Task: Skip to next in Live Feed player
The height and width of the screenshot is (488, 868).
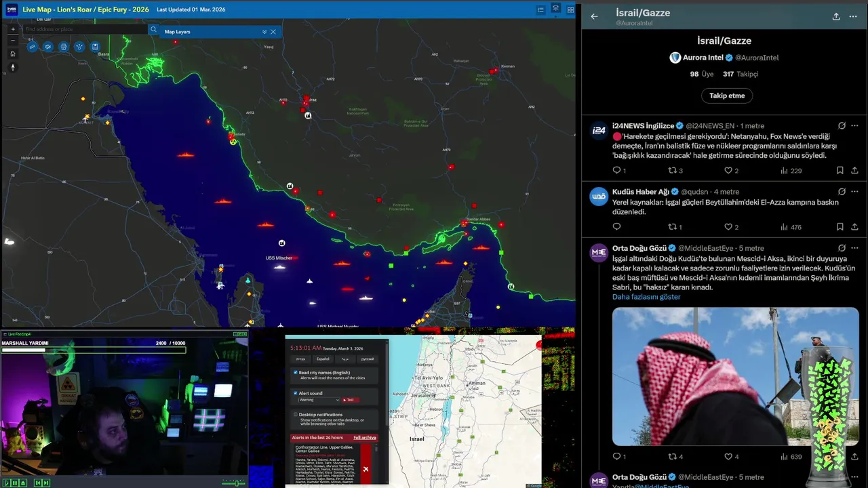Action: point(46,483)
